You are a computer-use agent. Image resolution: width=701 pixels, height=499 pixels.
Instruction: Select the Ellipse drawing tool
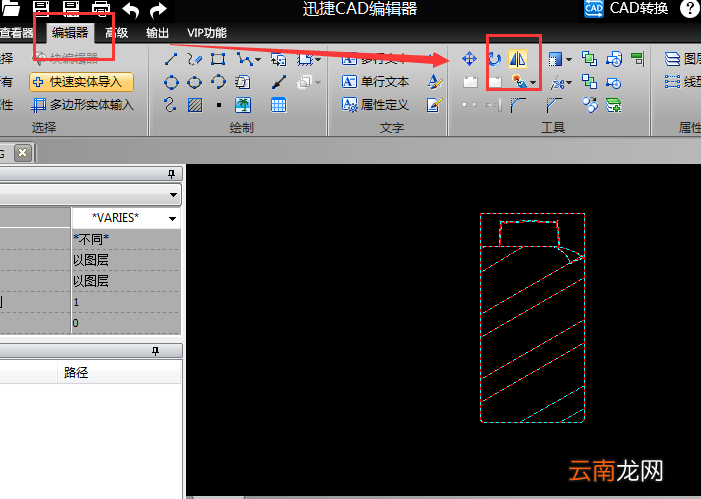194,82
